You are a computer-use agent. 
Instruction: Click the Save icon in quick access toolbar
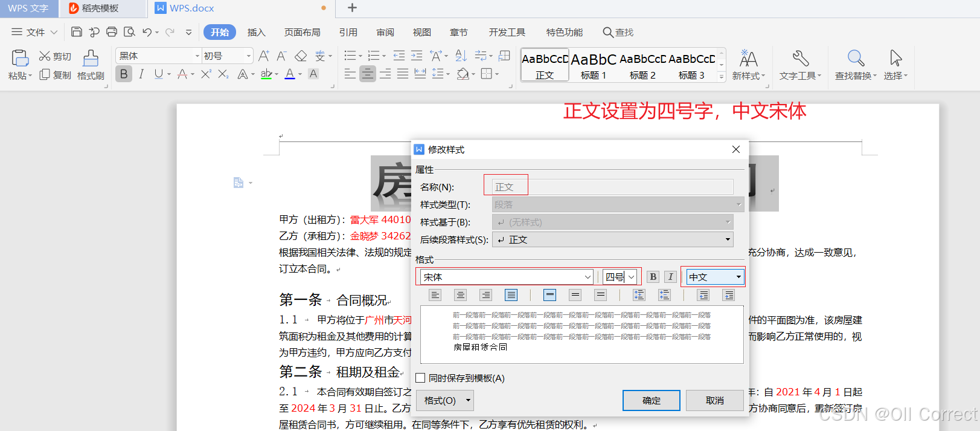pyautogui.click(x=77, y=32)
